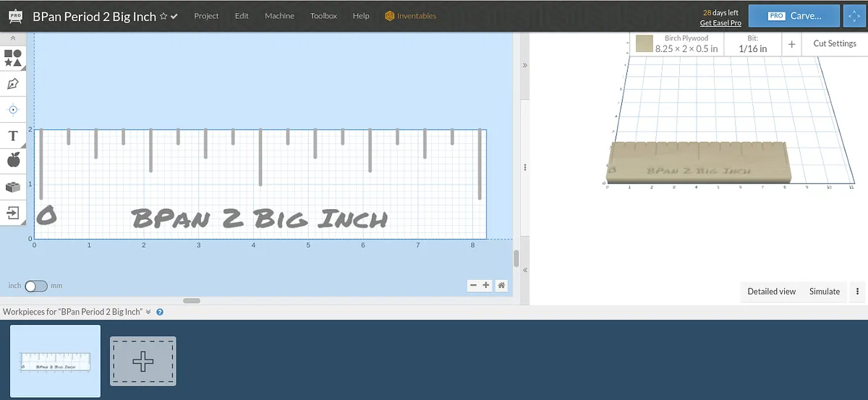The height and width of the screenshot is (400, 868).
Task: Open the machine jog arrows control
Action: click(x=855, y=16)
